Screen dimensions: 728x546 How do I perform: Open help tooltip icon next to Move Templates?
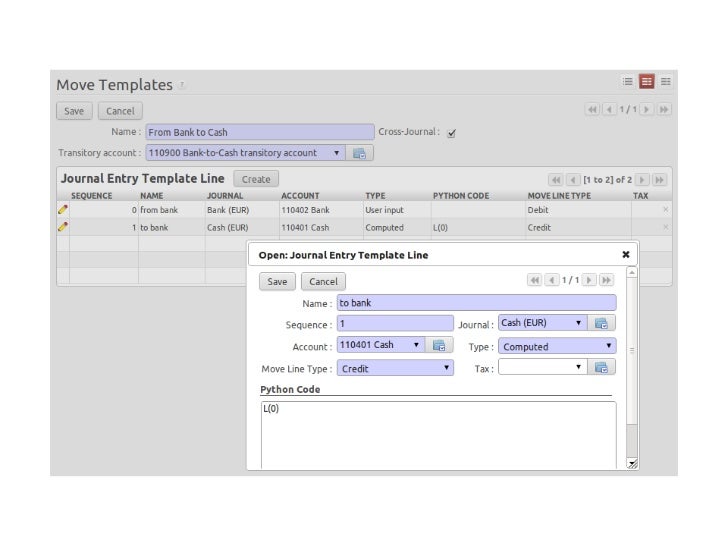coord(182,84)
